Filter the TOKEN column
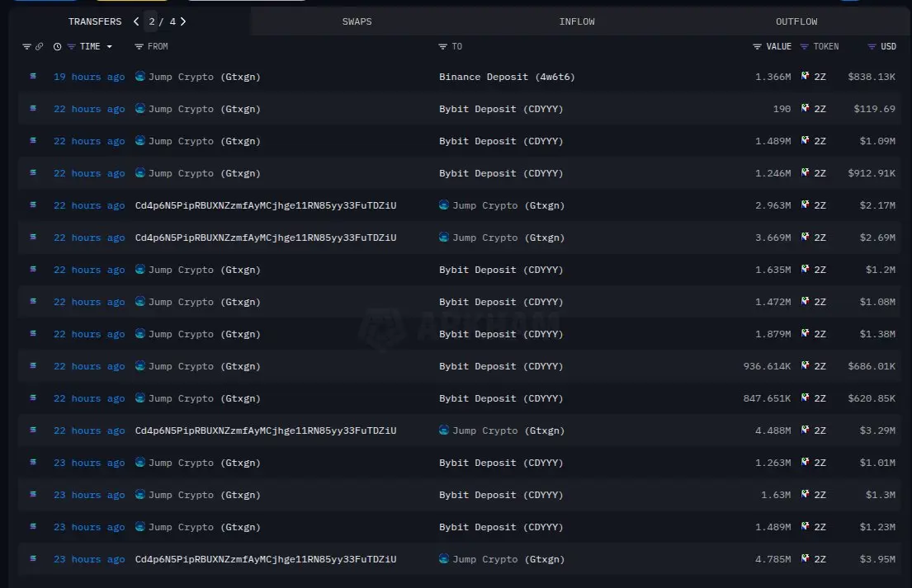The image size is (912, 588). (804, 46)
